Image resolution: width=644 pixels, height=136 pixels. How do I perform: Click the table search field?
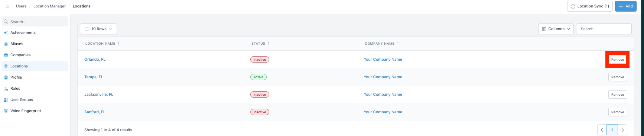(604, 29)
